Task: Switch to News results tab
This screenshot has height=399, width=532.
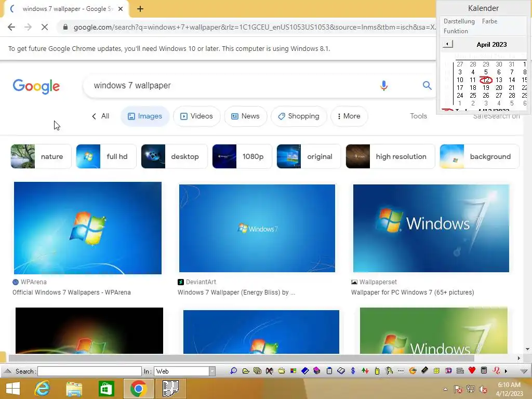Action: click(x=246, y=116)
